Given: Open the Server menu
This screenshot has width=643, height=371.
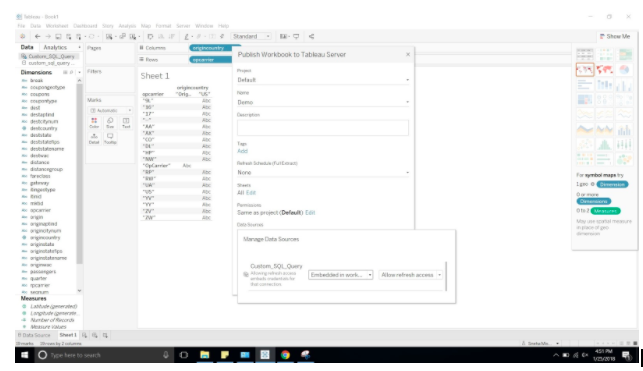Looking at the screenshot, I should coord(183,26).
